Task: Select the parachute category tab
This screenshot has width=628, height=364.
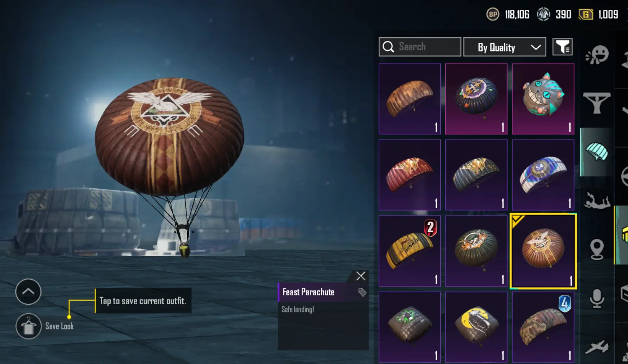Action: (x=596, y=152)
